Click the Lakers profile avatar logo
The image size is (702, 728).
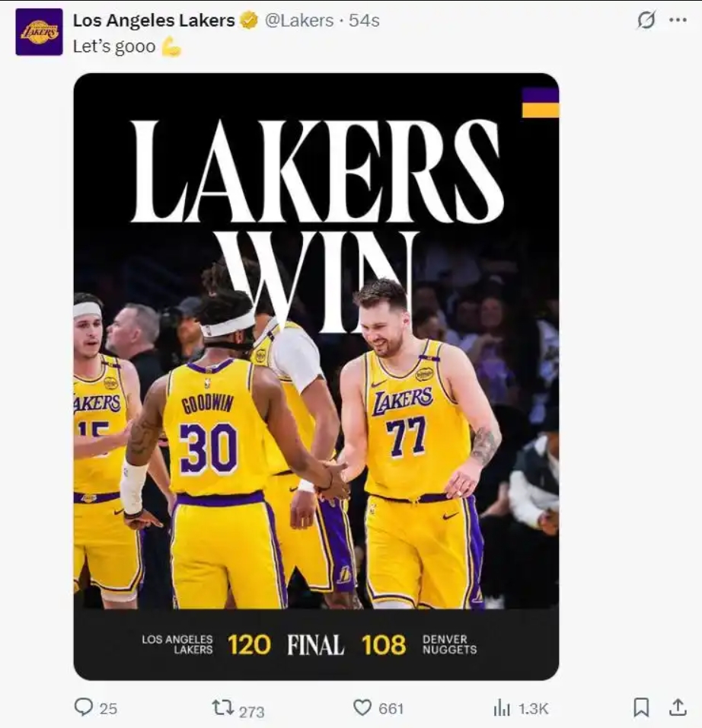pyautogui.click(x=39, y=32)
